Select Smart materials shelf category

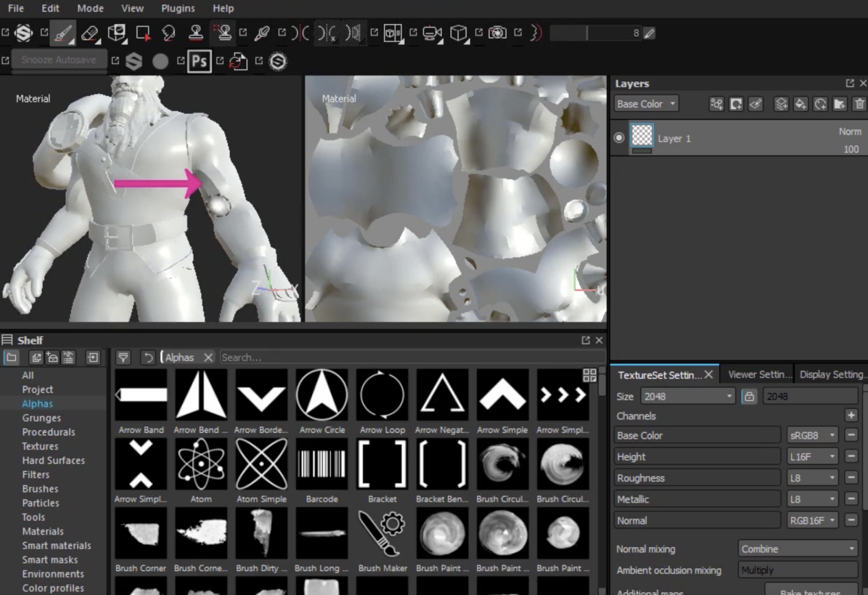click(x=56, y=546)
